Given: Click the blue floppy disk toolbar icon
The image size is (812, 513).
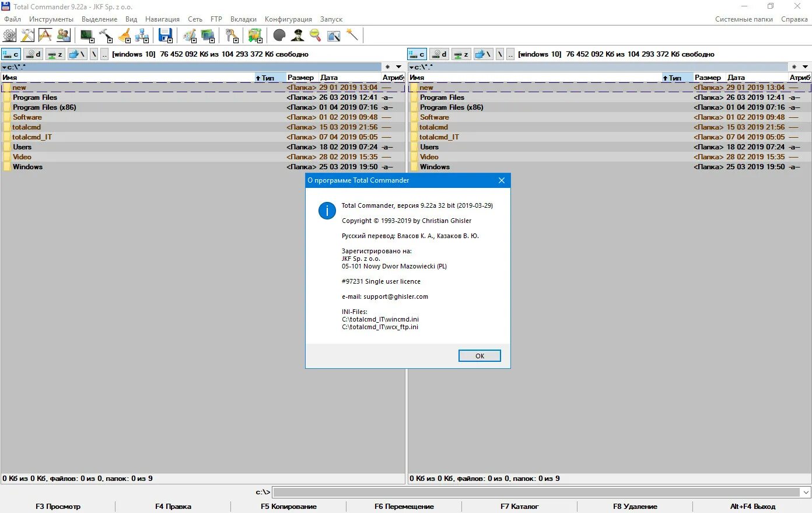Looking at the screenshot, I should [164, 36].
